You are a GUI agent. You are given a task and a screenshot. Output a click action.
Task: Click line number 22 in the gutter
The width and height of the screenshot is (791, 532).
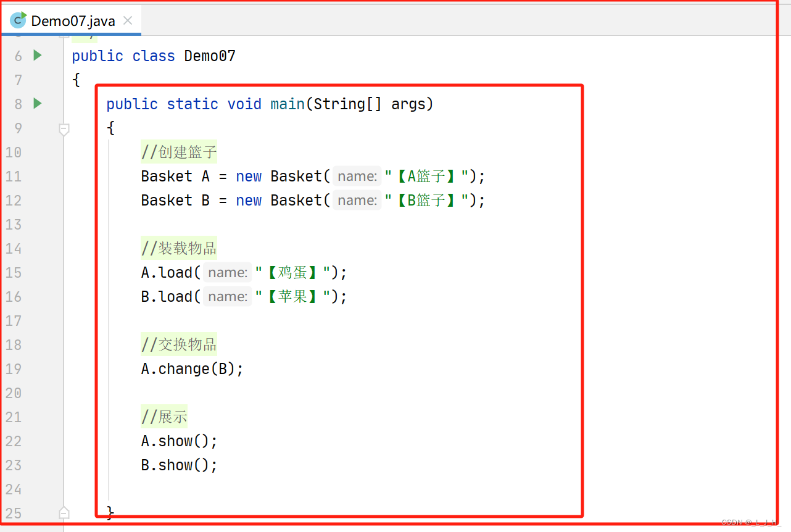pyautogui.click(x=14, y=441)
